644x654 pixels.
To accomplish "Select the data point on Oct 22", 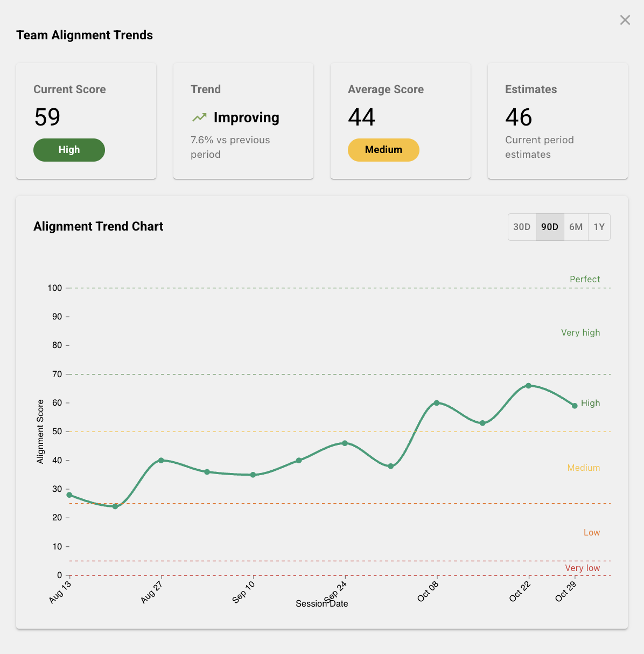I will click(528, 385).
